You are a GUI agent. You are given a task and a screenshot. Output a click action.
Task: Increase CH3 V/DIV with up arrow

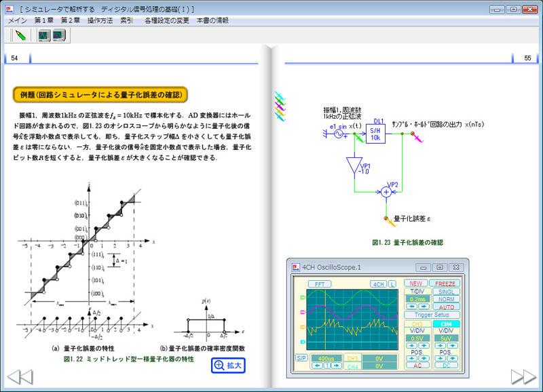tap(424, 345)
